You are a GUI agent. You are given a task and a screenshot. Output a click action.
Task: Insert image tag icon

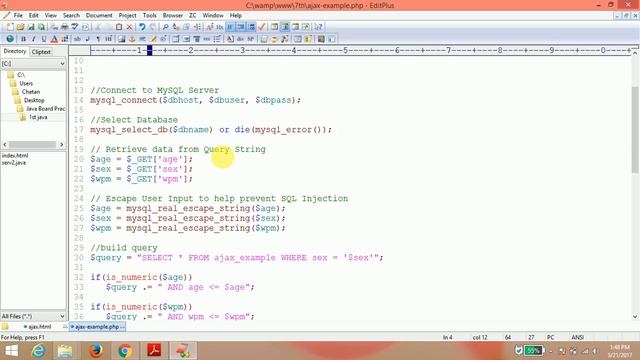point(122,39)
